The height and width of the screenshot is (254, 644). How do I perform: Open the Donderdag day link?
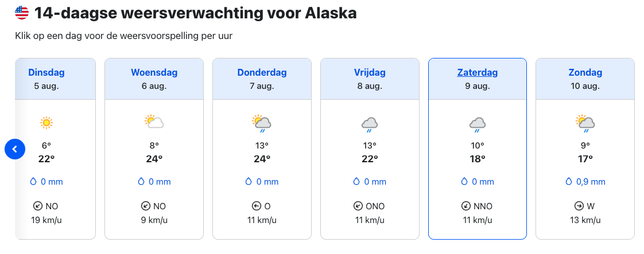tap(262, 73)
